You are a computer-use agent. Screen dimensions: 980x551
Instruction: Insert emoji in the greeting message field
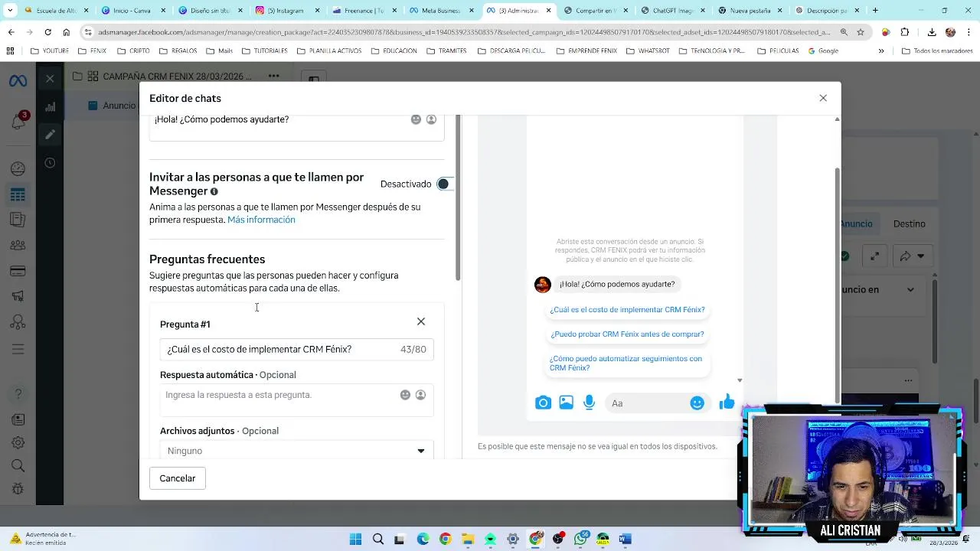pyautogui.click(x=416, y=119)
